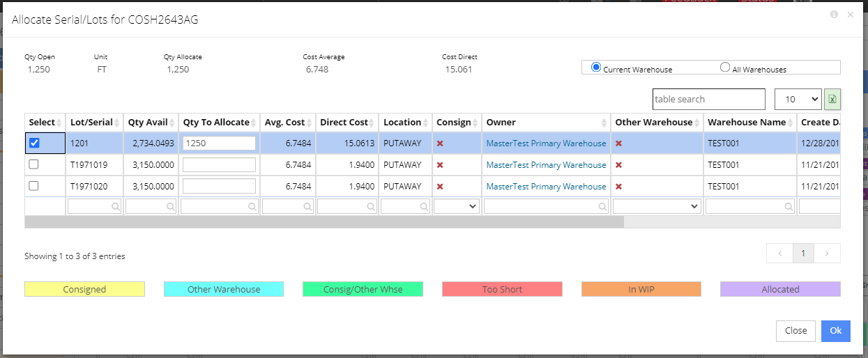This screenshot has width=868, height=358.
Task: Click Other Warehouse red X in T1971019 row
Action: 618,165
